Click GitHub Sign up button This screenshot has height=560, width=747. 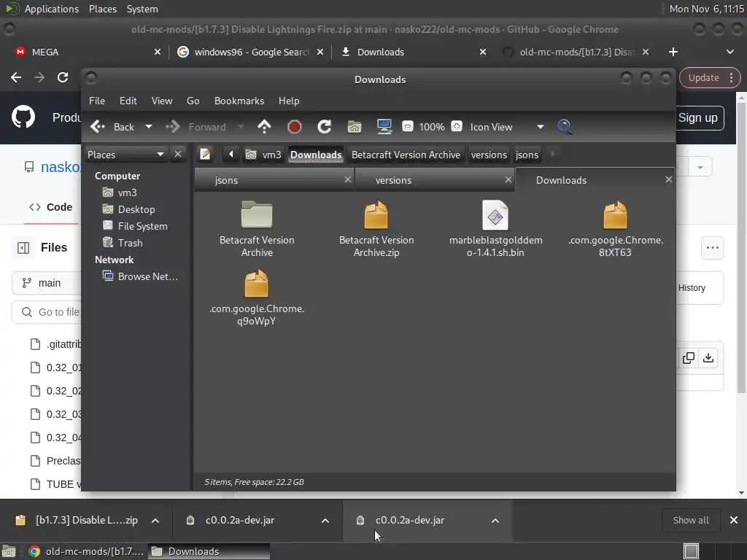[x=698, y=117]
